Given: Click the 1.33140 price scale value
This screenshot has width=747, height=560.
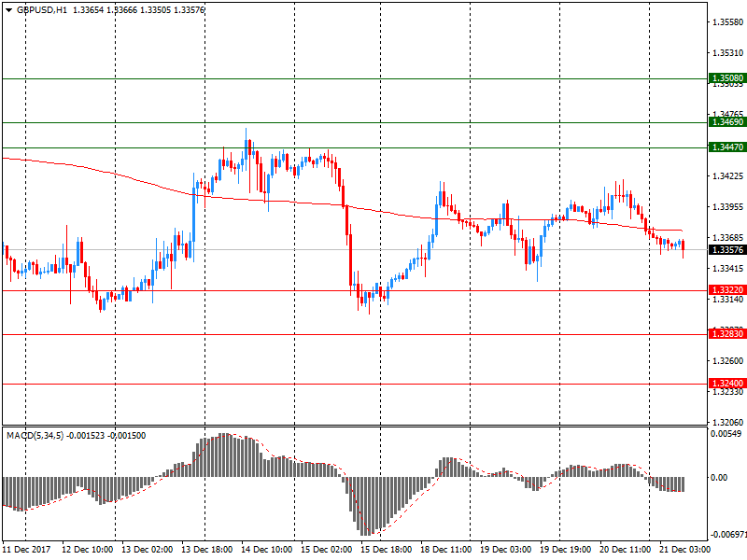Looking at the screenshot, I should tap(727, 299).
